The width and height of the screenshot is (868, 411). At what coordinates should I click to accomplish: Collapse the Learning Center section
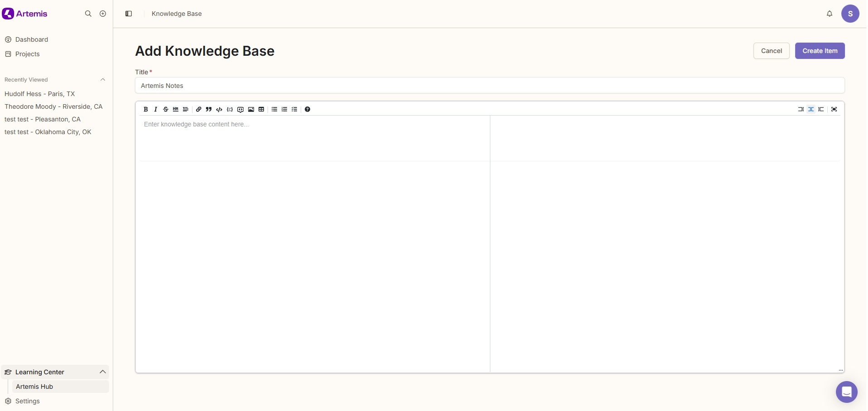[x=103, y=372]
